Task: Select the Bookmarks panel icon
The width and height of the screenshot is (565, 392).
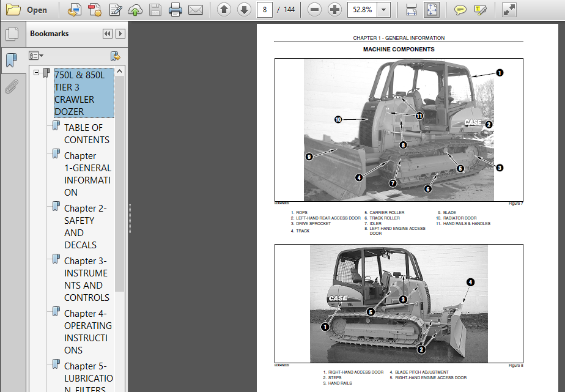Action: pyautogui.click(x=12, y=60)
